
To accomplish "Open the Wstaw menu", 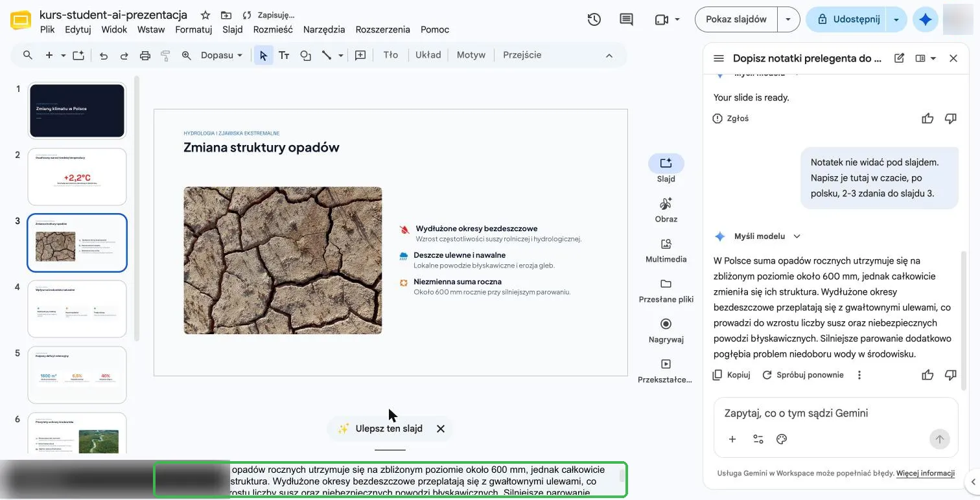I will point(151,29).
